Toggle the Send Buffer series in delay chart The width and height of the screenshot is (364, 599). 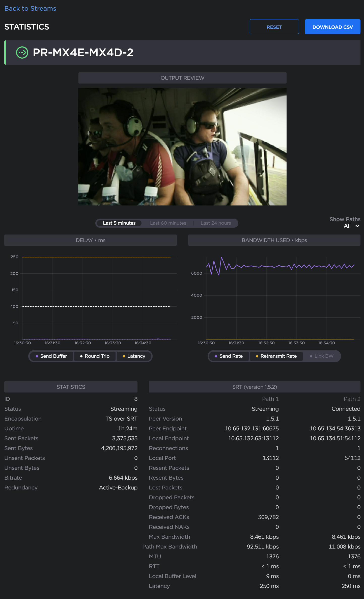tap(51, 356)
